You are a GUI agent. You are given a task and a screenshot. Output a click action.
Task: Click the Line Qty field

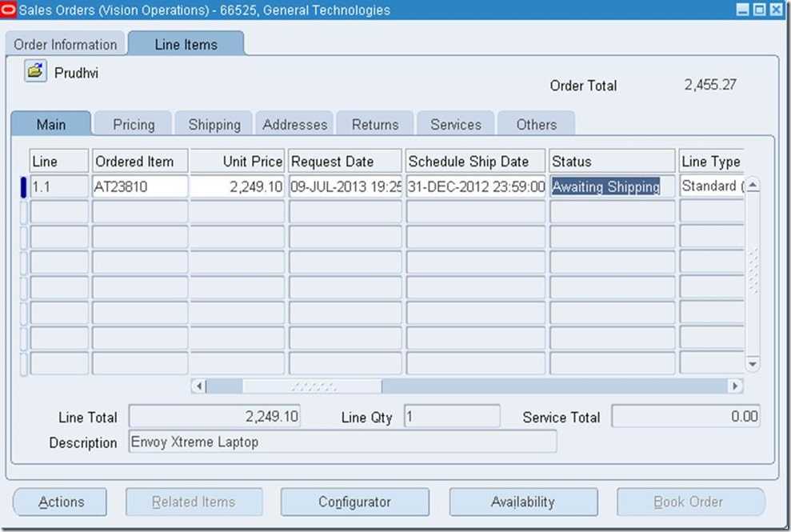tap(452, 417)
